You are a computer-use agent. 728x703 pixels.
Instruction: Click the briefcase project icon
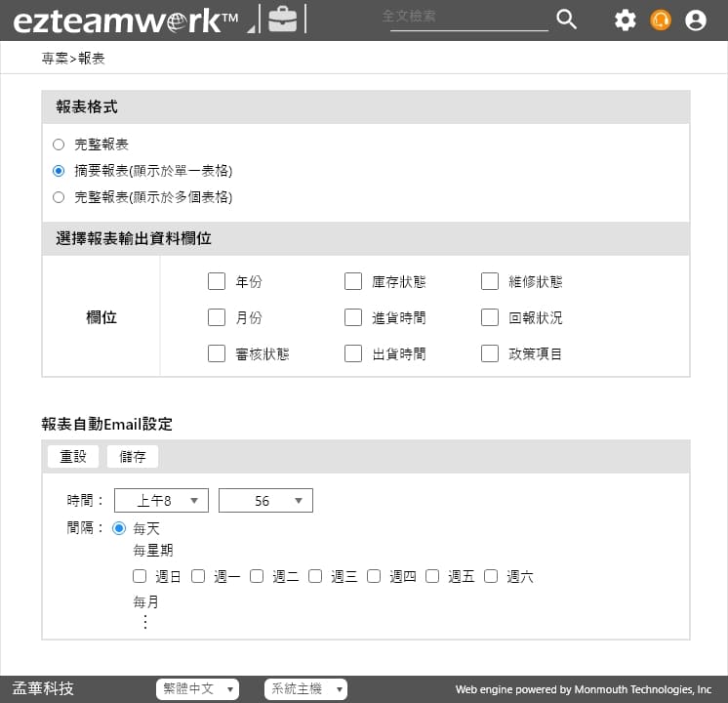click(283, 20)
